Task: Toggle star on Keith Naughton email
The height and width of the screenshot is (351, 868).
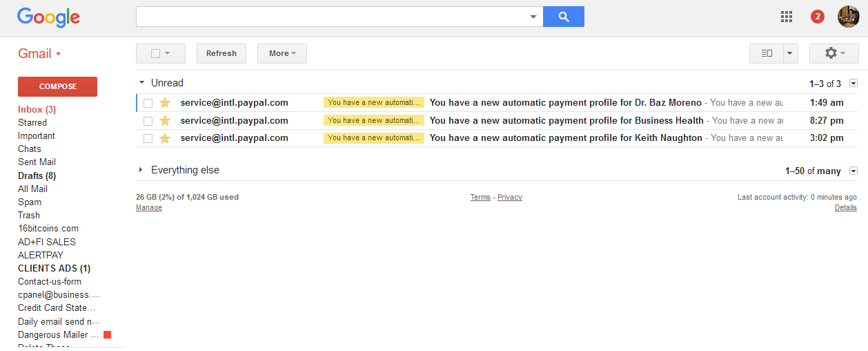Action: pos(165,138)
